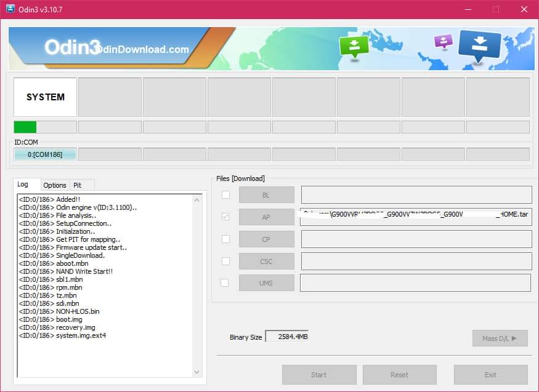Screen dimensions: 539x392
Task: Click the Reset button
Action: point(399,375)
